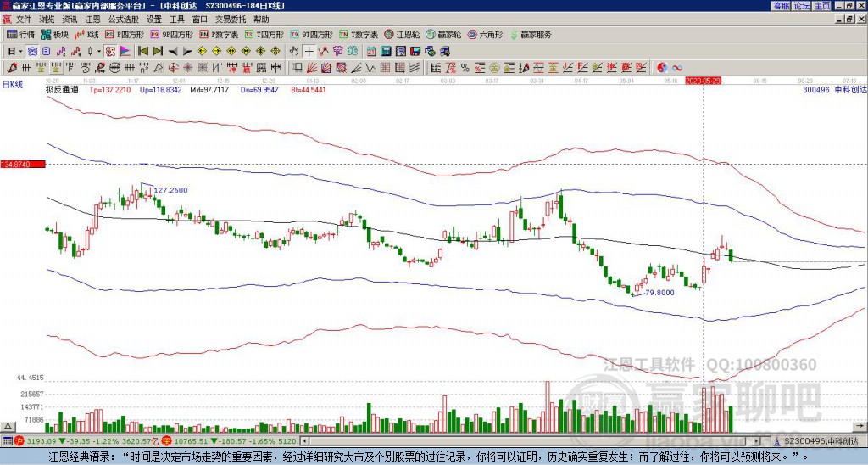
Task: Click the 79.8000 low price label
Action: tap(659, 292)
